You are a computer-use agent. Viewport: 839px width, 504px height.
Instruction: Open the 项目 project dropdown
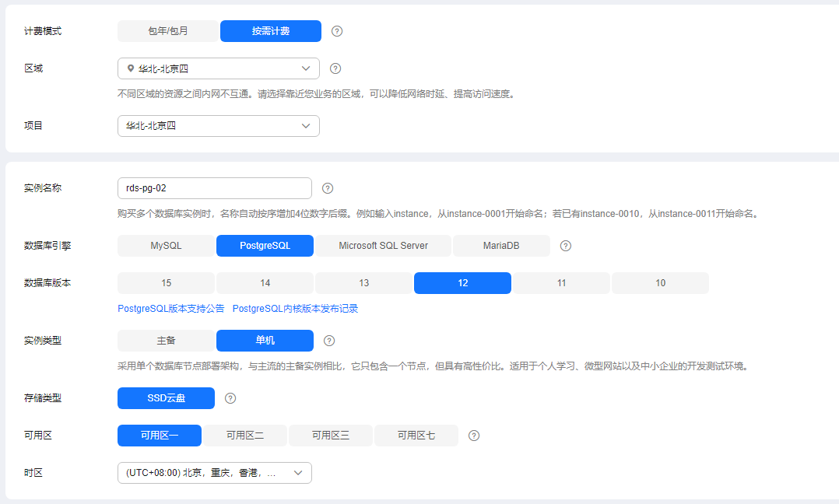pos(218,126)
